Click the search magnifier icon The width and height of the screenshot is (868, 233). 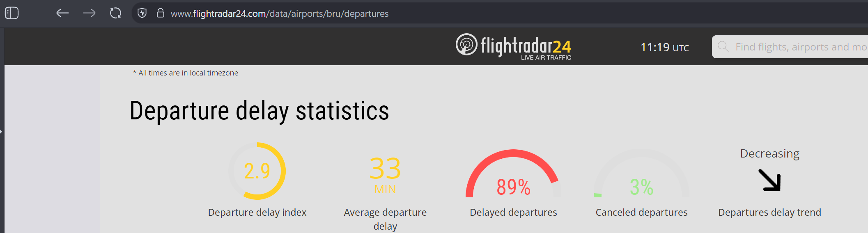(723, 47)
